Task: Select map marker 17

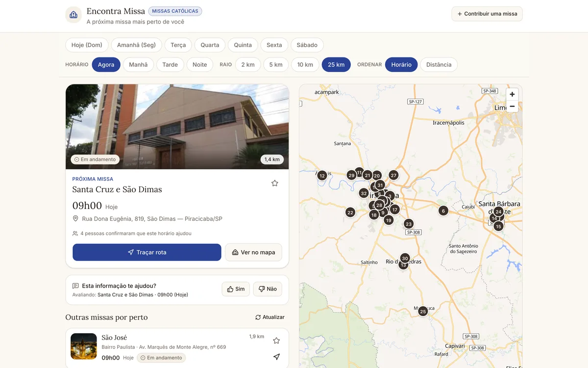Action: (x=395, y=210)
